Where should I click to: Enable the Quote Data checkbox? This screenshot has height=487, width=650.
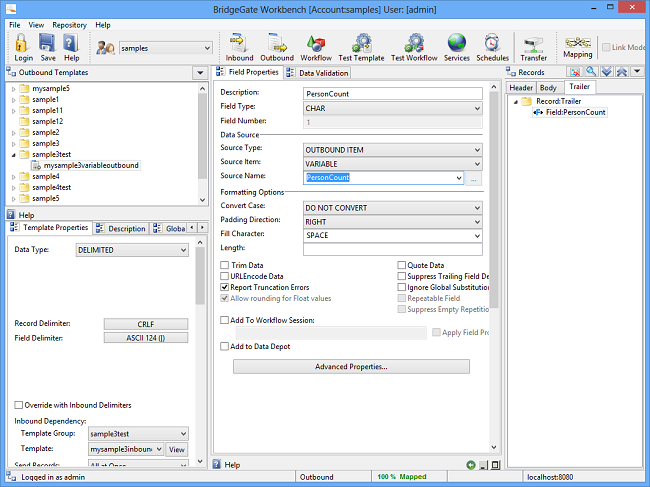click(x=401, y=265)
